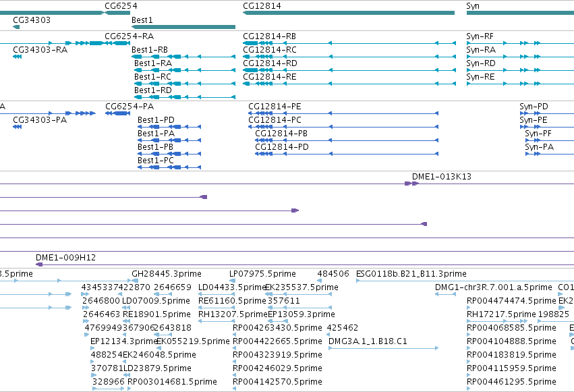Click the 484506 feature label
The image size is (574, 392).
333,274
